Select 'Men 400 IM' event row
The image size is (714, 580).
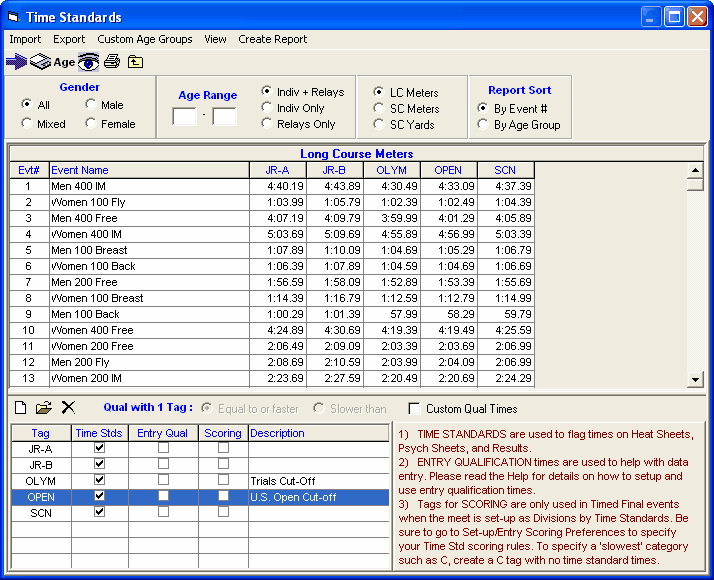click(272, 186)
